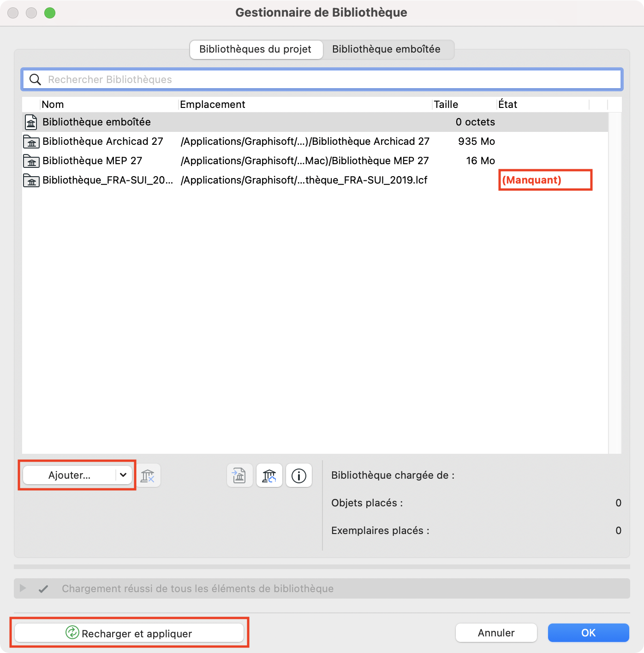Click the 0 octets size value
This screenshot has width=644, height=653.
[475, 122]
